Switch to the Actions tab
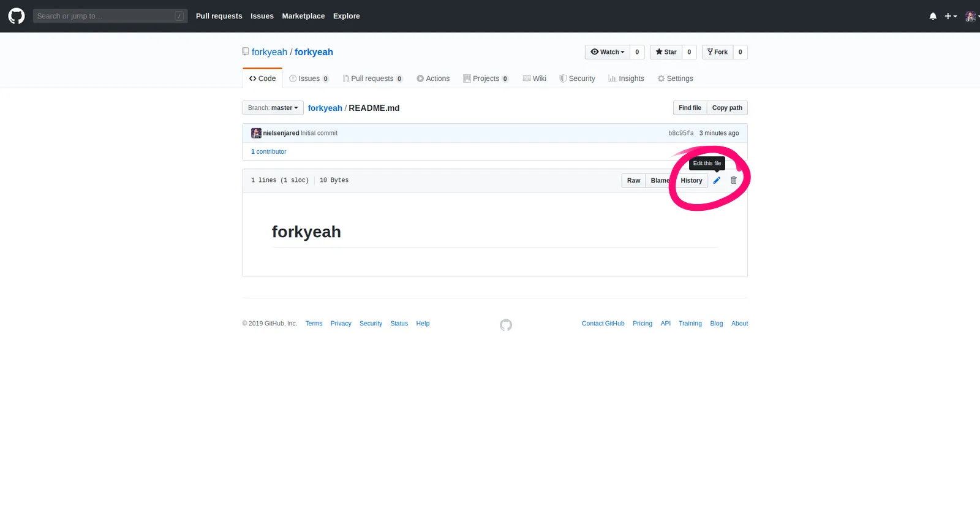This screenshot has width=980, height=516. [x=433, y=78]
